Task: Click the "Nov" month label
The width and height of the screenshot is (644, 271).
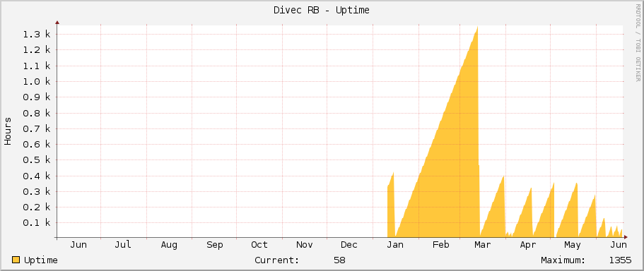Action: [305, 245]
